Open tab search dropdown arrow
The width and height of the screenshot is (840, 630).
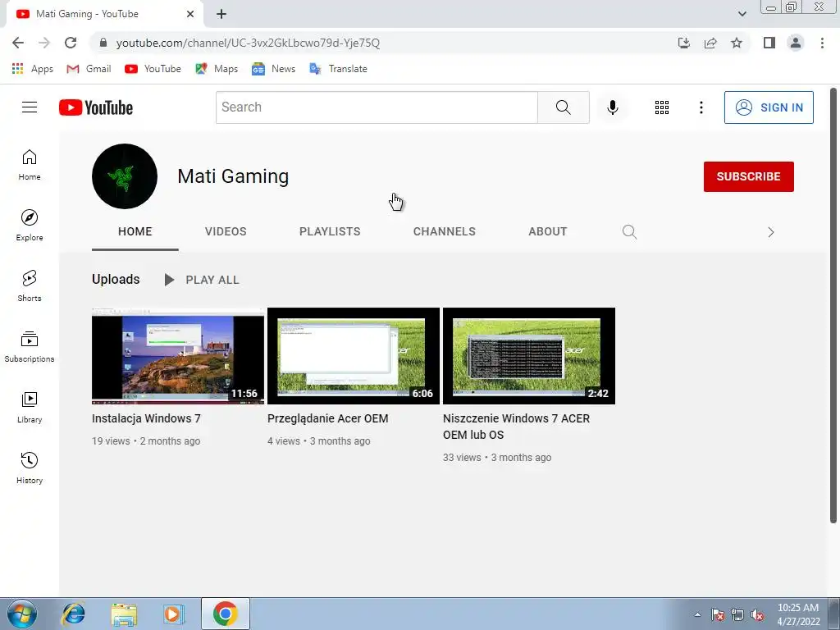click(x=742, y=14)
